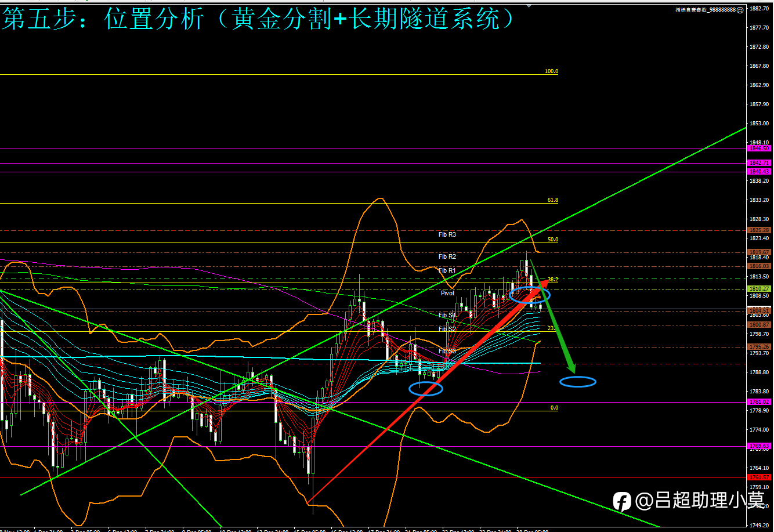Click the Fibonacci 38.2 retracement label

click(x=553, y=280)
